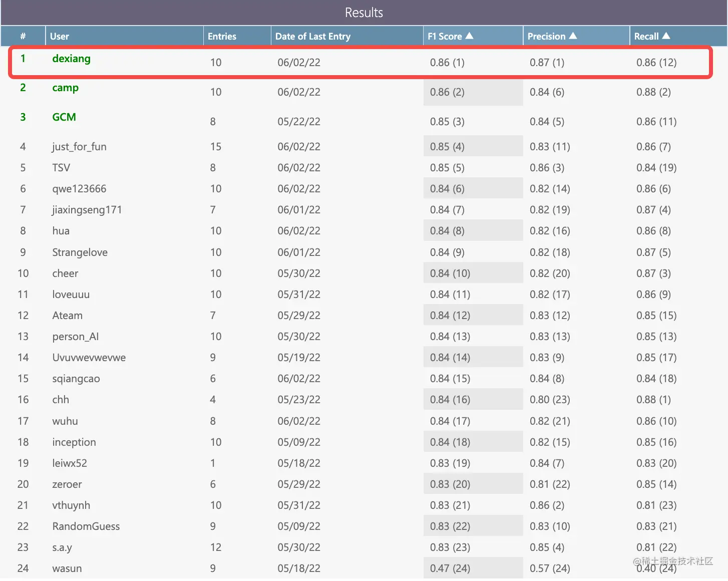Viewport: 728px width, 581px height.
Task: Click precision 0.85 (4) for s.a.y
Action: (547, 547)
